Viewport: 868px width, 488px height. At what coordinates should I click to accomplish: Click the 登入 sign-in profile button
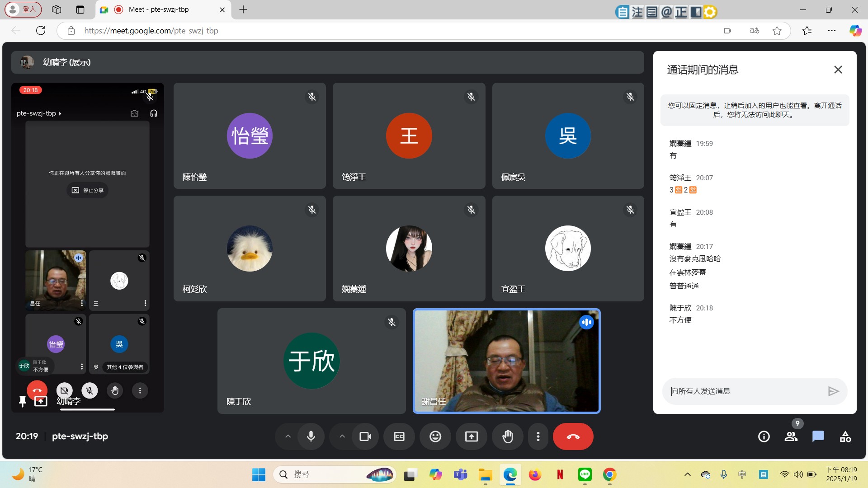point(23,9)
